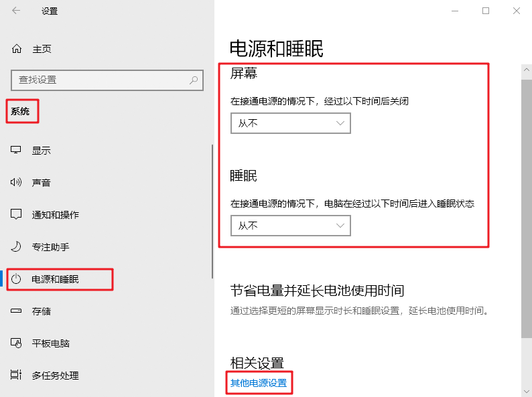Image resolution: width=532 pixels, height=397 pixels.
Task: Open the 主页 home page
Action: coord(42,49)
